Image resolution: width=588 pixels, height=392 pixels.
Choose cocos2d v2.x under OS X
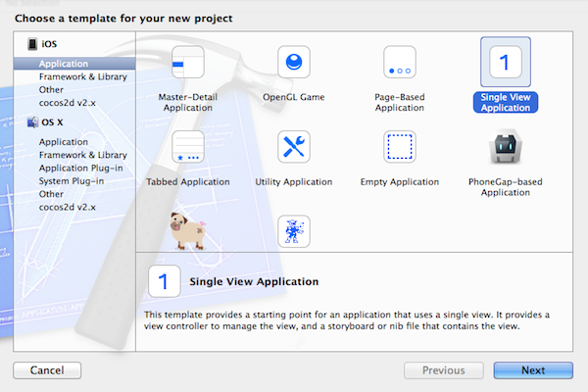tap(67, 207)
